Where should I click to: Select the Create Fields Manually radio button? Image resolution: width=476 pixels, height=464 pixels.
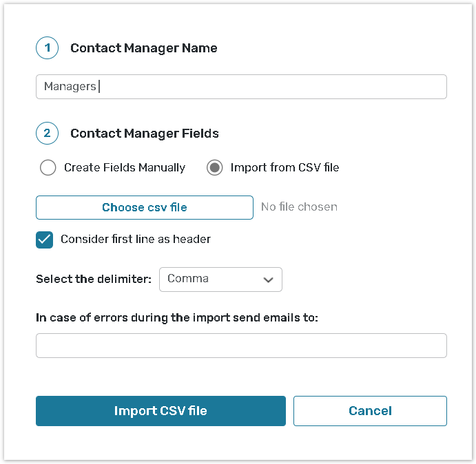48,167
